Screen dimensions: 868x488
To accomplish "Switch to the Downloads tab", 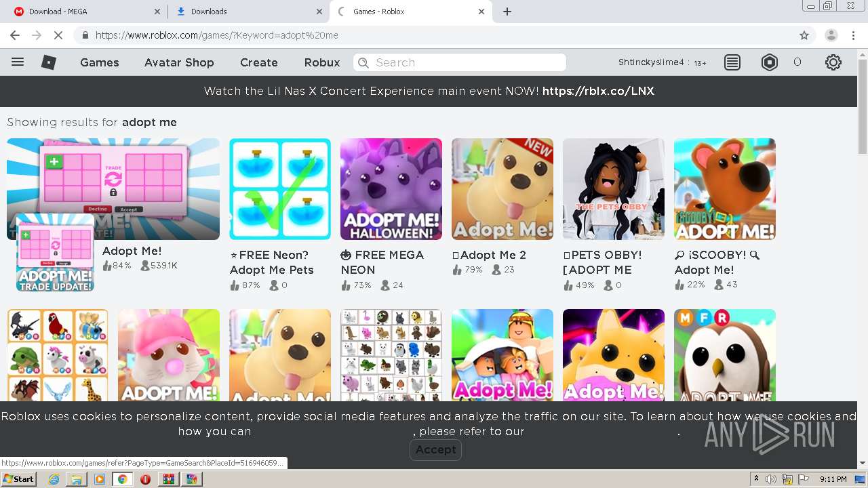I will (248, 12).
